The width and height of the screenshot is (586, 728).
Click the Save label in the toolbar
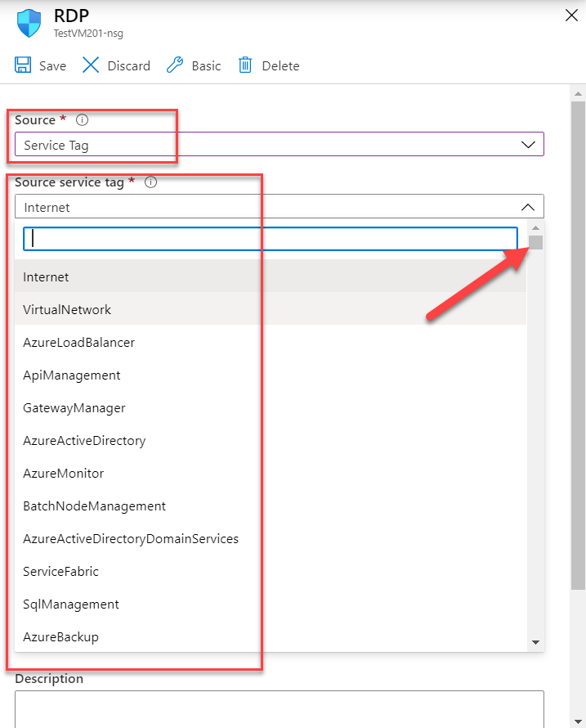pyautogui.click(x=52, y=66)
